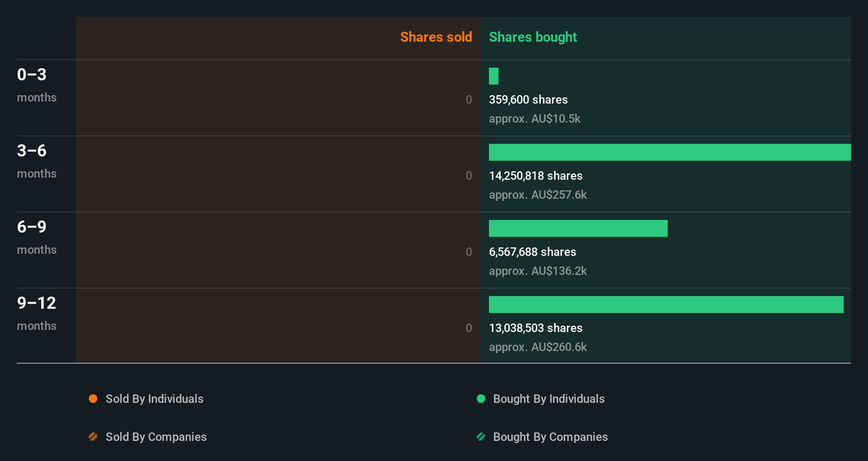Toggle the Sold By Companies legend label
This screenshot has width=868, height=461.
tap(156, 437)
